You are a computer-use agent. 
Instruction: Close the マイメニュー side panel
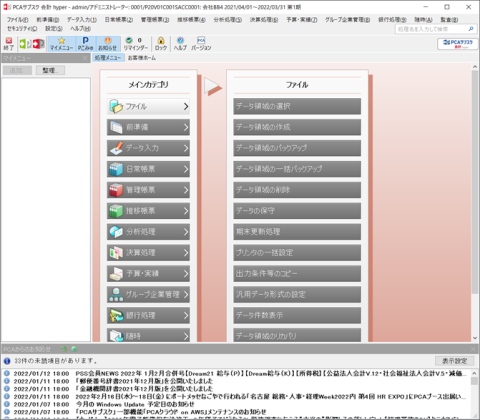pyautogui.click(x=85, y=58)
